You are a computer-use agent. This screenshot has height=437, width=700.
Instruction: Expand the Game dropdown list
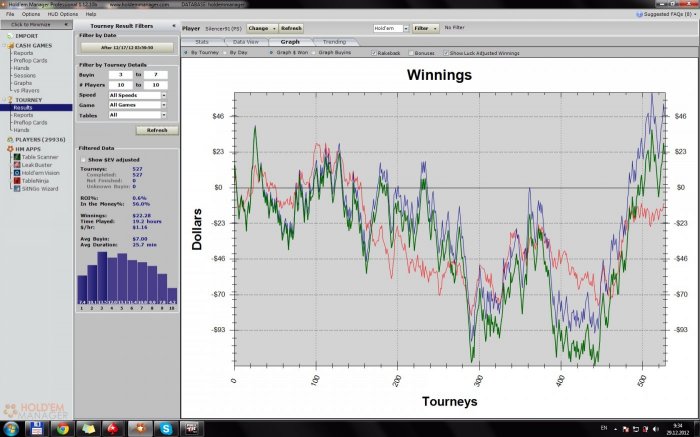coord(134,105)
